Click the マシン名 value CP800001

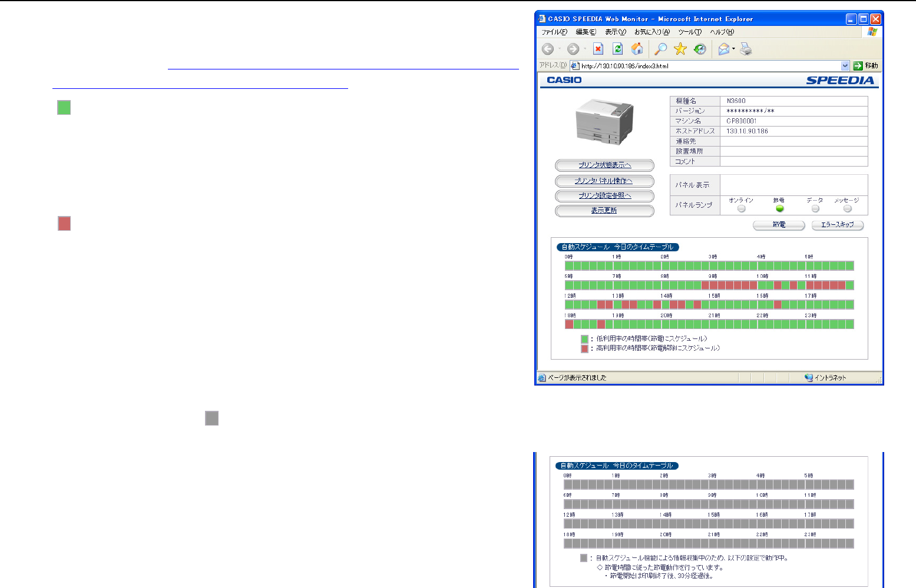coord(742,121)
